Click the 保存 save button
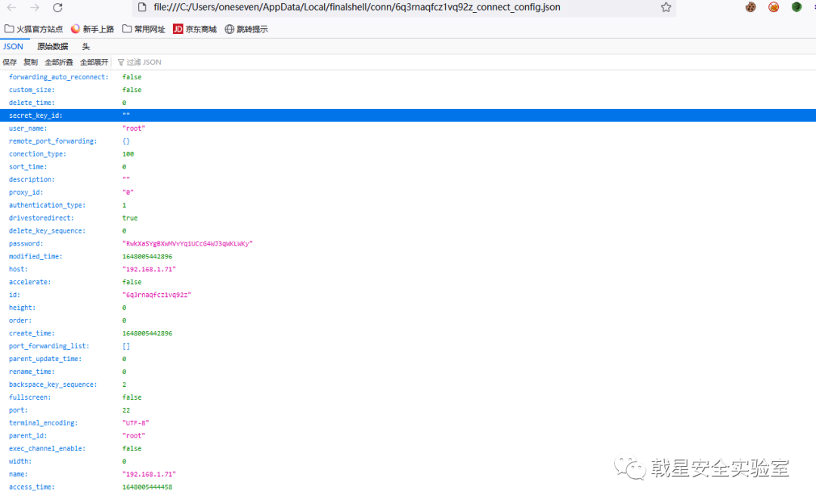The image size is (816, 504). pos(9,62)
